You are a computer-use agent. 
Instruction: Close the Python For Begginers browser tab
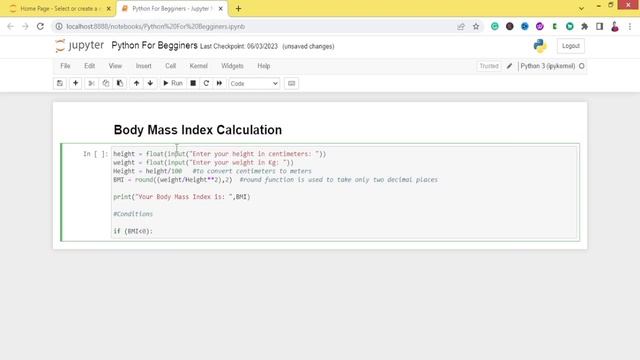[x=220, y=9]
